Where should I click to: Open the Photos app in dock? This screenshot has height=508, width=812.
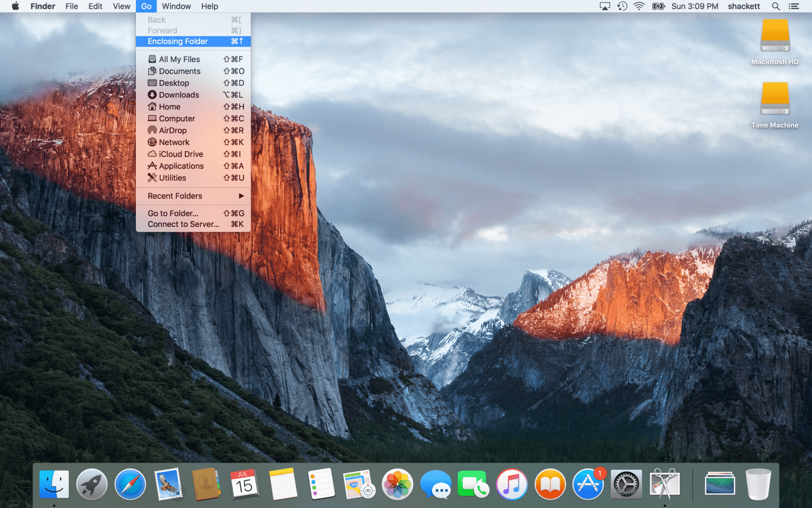coord(397,484)
